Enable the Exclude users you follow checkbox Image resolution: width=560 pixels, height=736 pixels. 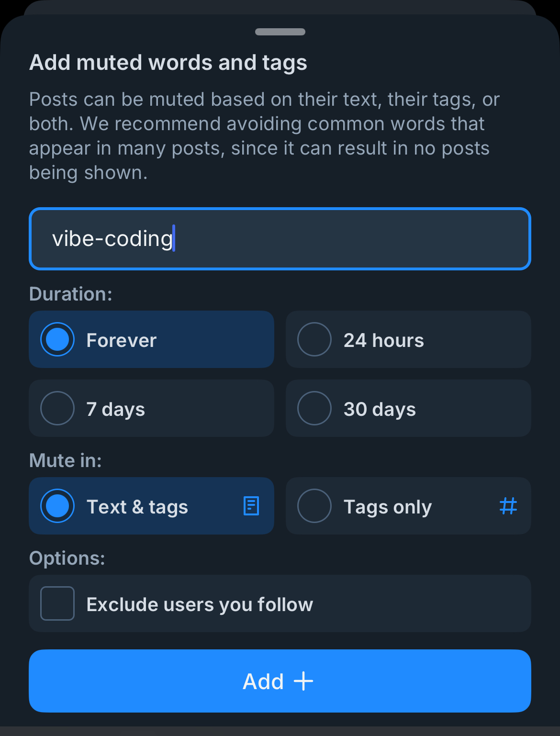pyautogui.click(x=57, y=603)
